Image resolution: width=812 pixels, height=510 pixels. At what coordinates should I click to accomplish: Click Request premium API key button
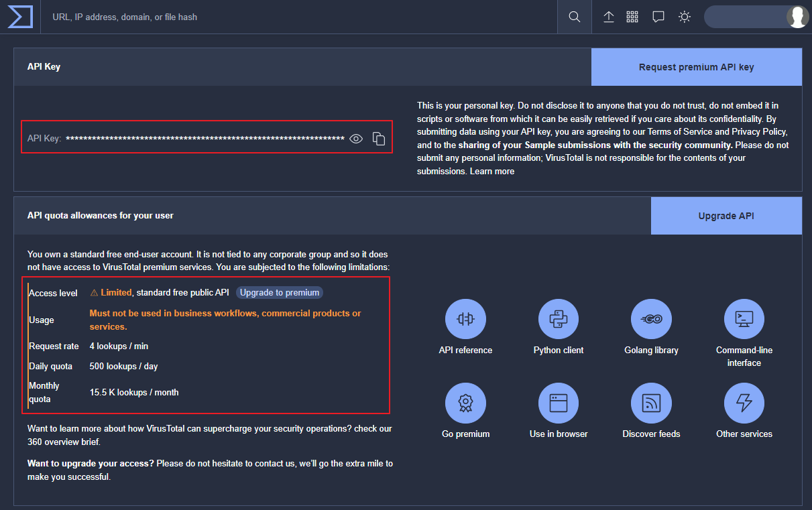tap(697, 67)
